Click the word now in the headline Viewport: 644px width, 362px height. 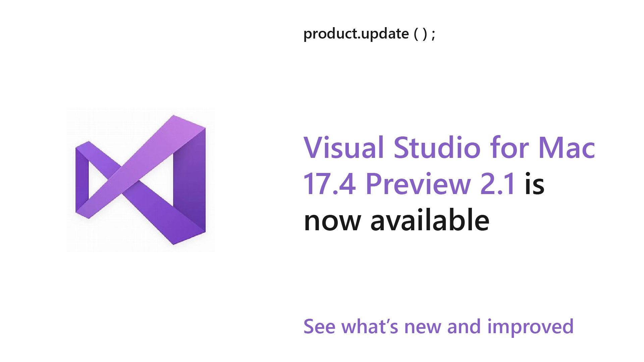point(332,221)
